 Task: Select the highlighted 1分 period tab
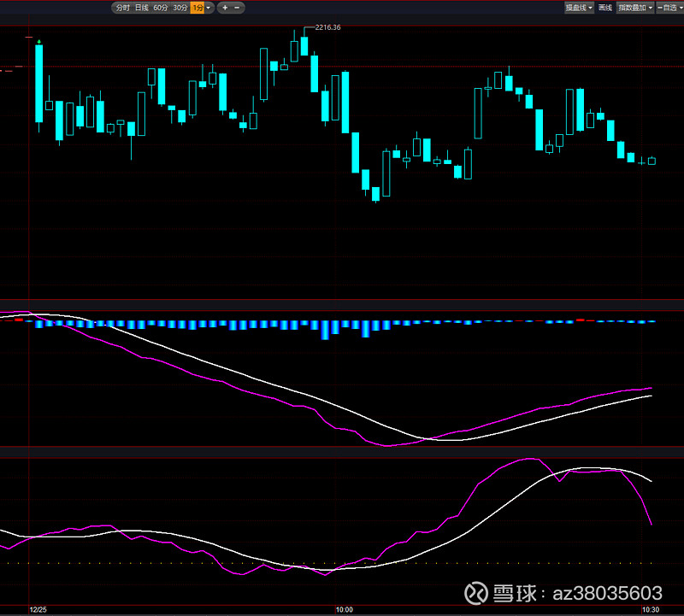click(x=198, y=8)
